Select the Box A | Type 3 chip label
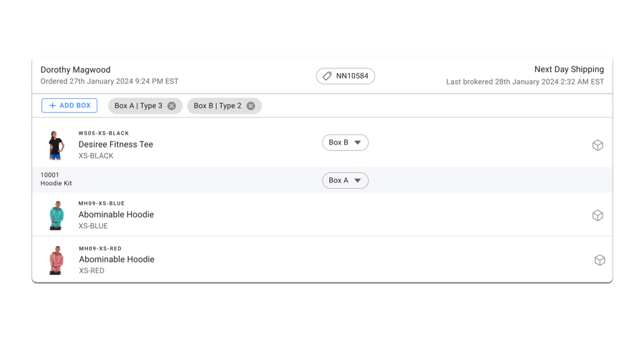Image resolution: width=644 pixels, height=337 pixels. click(138, 106)
